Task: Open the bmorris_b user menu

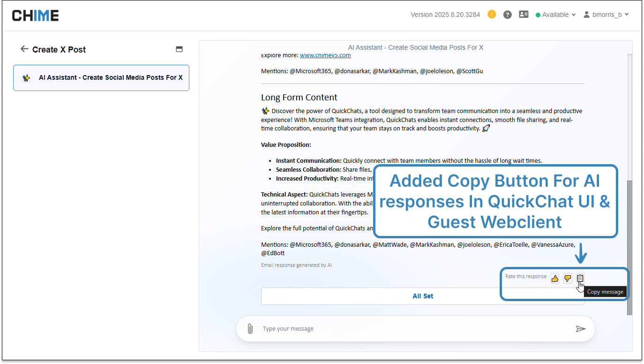Action: click(606, 15)
